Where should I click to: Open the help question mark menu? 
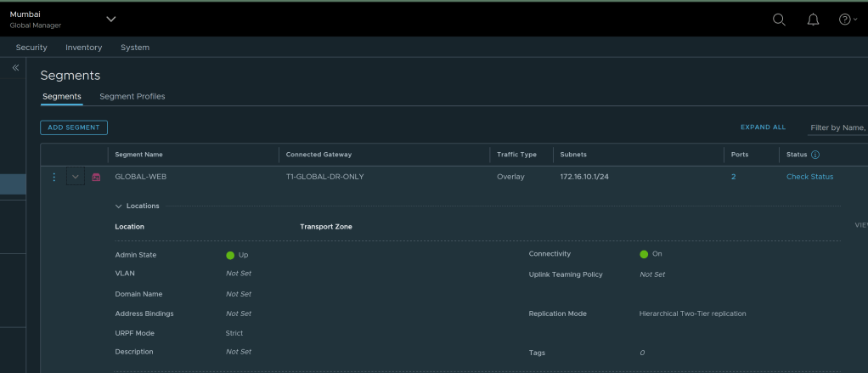847,20
